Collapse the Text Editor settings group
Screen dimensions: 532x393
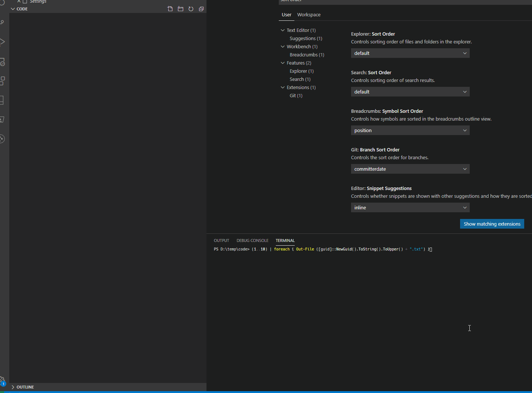click(x=282, y=30)
